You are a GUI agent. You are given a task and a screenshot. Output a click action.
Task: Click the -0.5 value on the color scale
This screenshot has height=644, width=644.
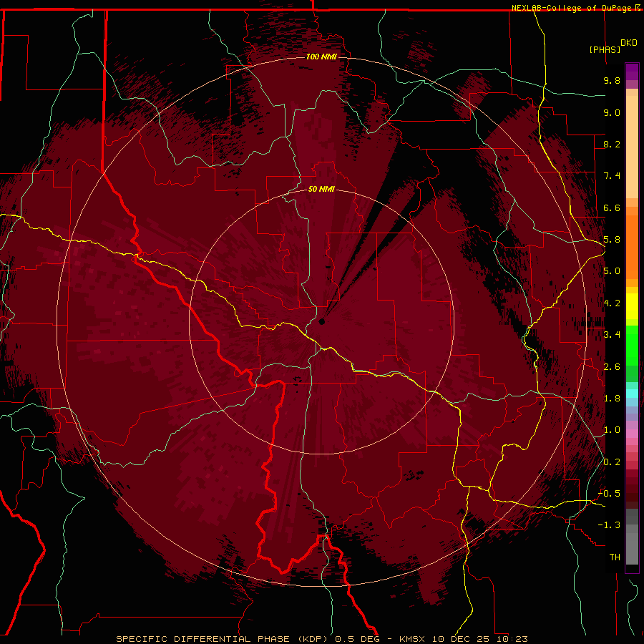coord(609,494)
